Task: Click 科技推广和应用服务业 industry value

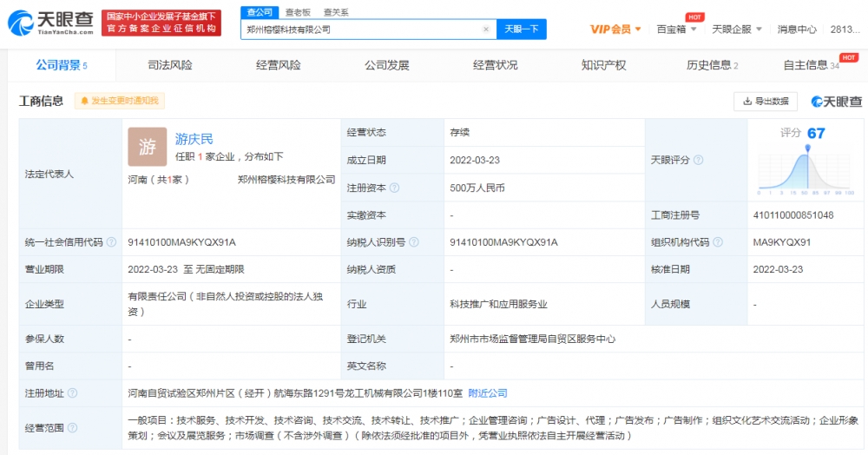Action: coord(498,305)
